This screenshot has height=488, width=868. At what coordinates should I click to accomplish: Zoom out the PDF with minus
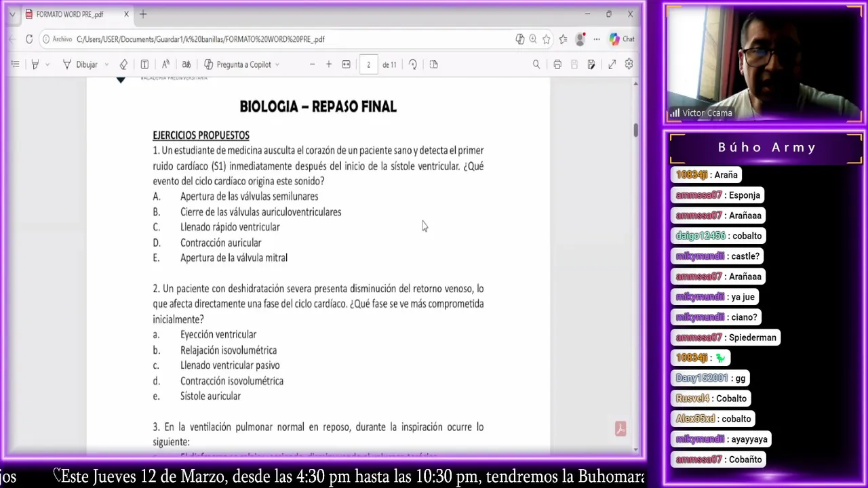point(312,64)
